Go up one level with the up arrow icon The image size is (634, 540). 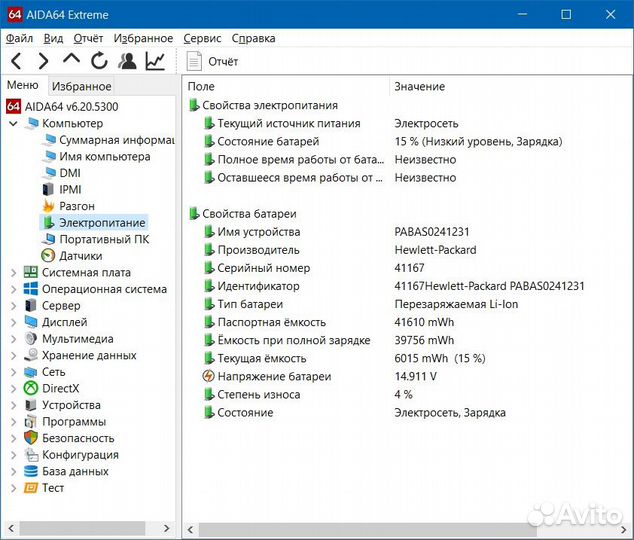[71, 59]
